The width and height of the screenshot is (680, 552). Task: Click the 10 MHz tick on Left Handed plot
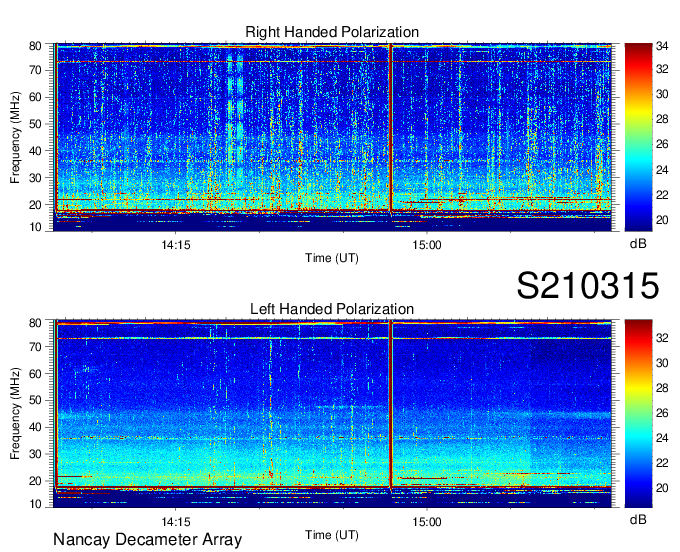click(35, 504)
